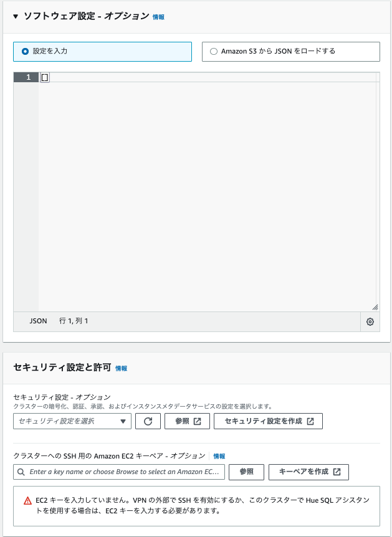Click the bracket text on editor line 1
This screenshot has height=537, width=392.
pyautogui.click(x=44, y=77)
